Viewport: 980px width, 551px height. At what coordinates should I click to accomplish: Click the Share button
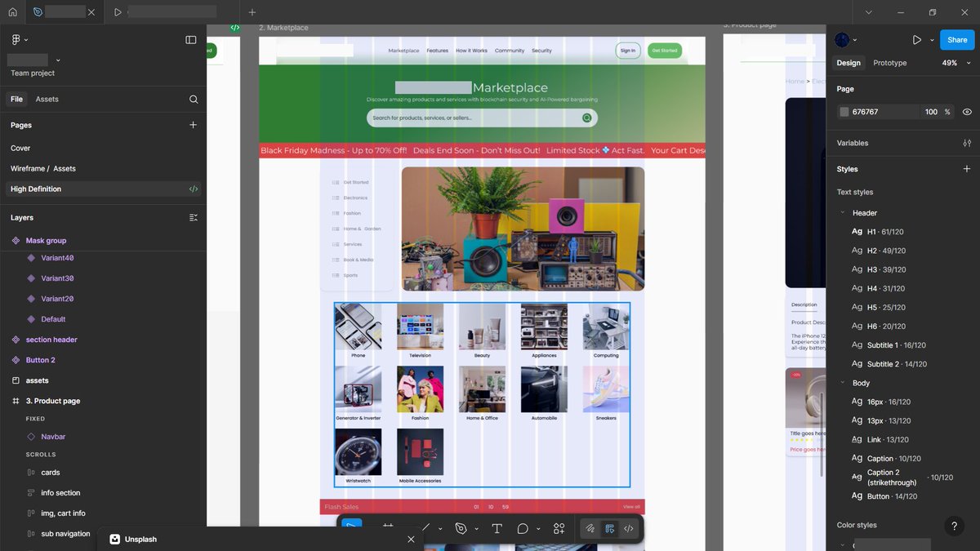point(957,39)
